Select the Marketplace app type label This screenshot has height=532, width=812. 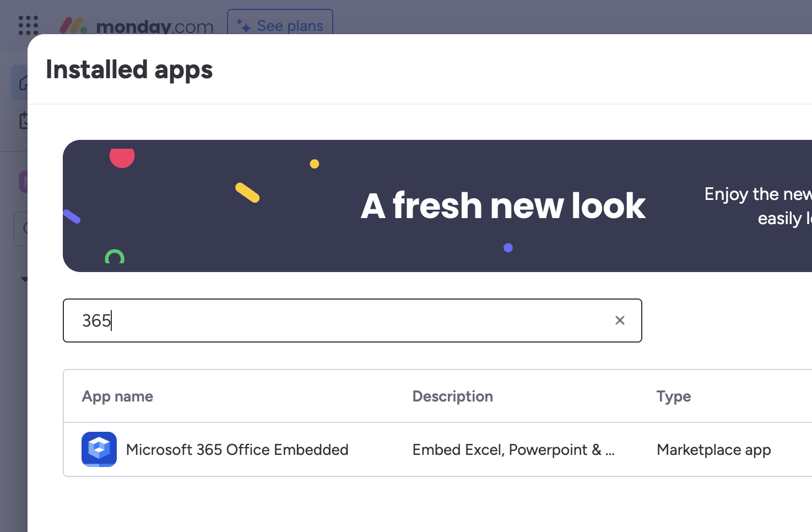click(x=713, y=449)
